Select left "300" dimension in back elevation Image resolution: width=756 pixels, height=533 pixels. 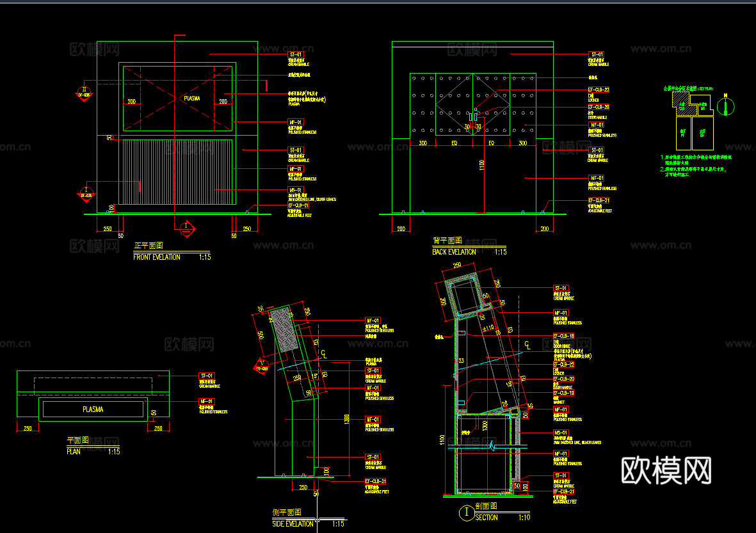click(423, 143)
